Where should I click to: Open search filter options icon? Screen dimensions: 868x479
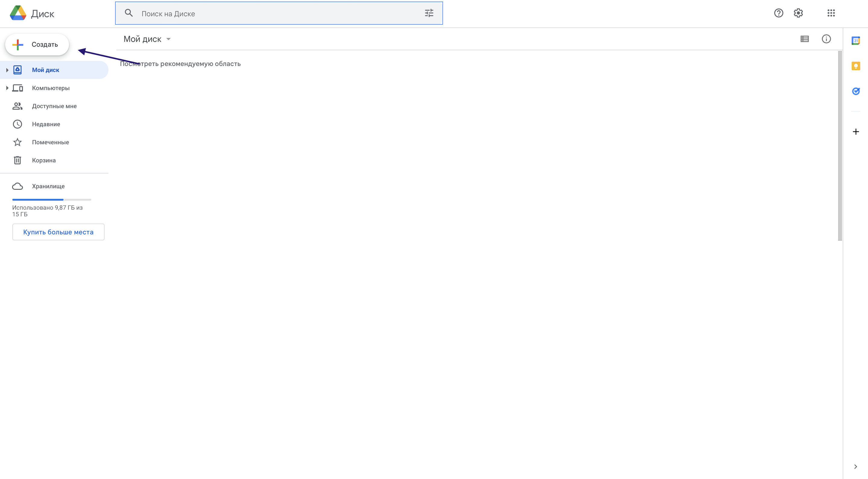429,13
